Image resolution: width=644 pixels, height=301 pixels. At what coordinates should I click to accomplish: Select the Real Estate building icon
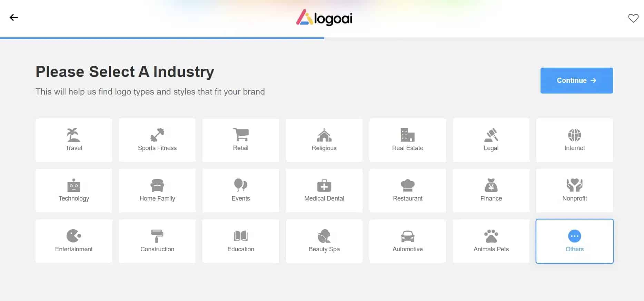point(407,135)
